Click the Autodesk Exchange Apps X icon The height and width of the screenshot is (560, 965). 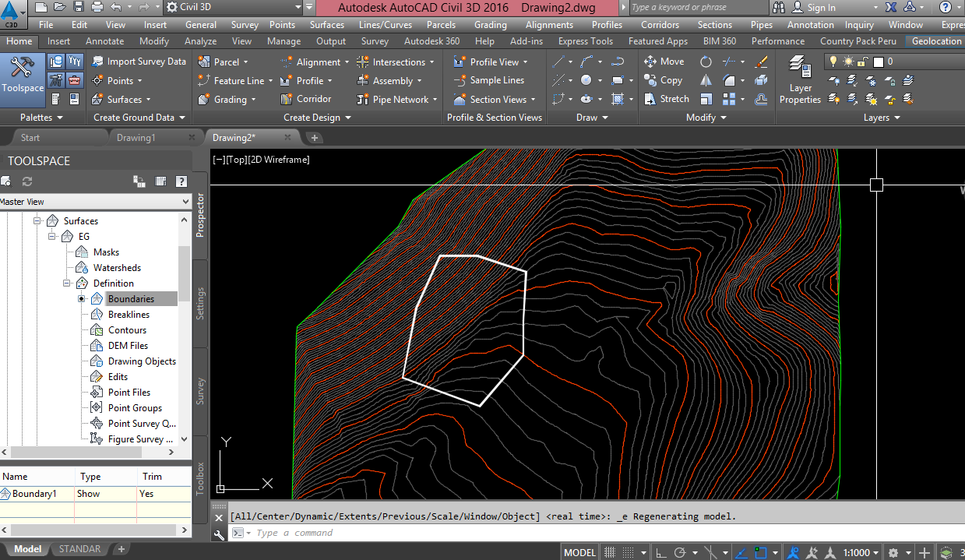(x=892, y=7)
